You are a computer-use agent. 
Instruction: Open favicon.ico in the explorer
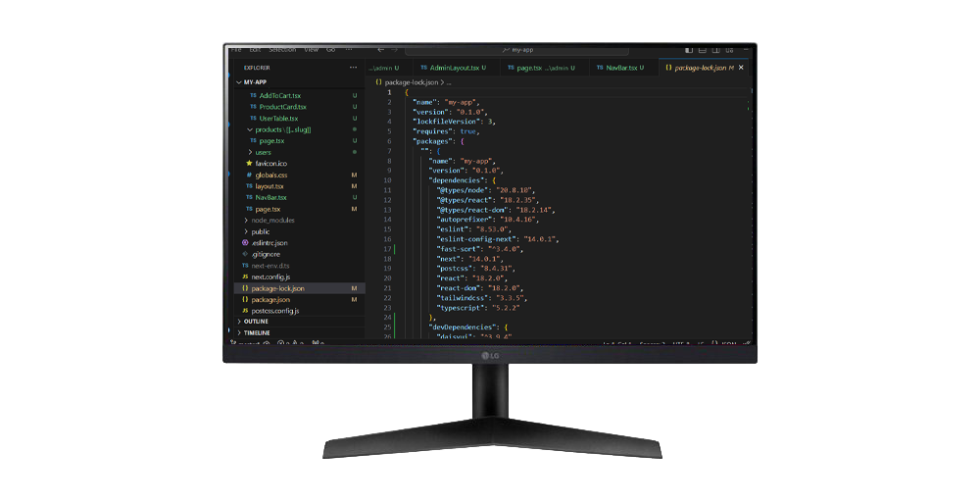299,164
